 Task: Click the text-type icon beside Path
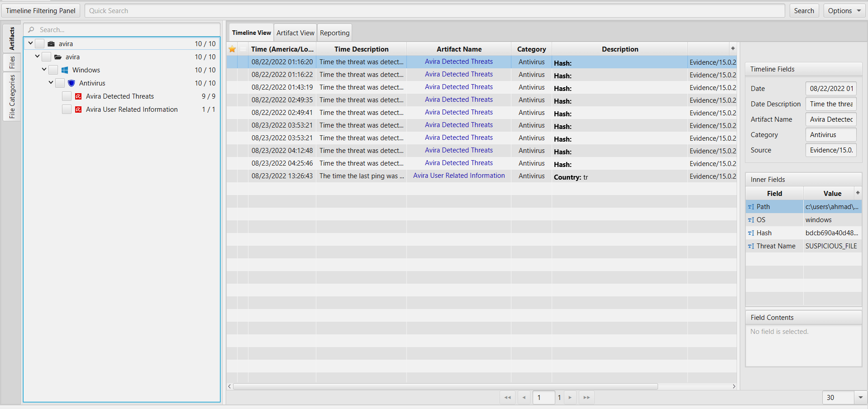tap(751, 207)
